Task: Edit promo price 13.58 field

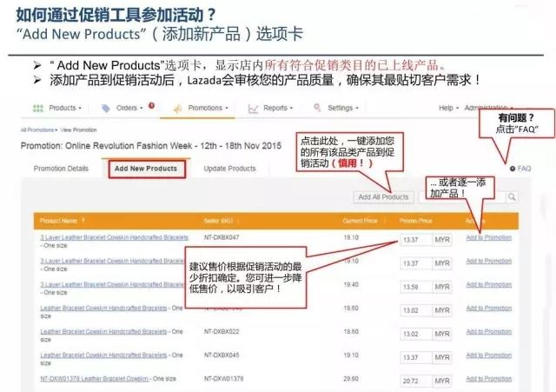Action: tap(416, 287)
